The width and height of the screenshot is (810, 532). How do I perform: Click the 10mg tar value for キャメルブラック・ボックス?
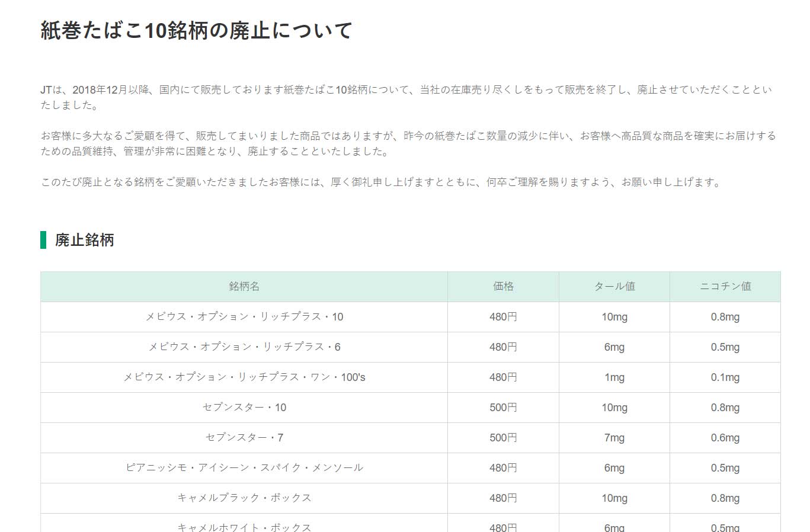coord(614,498)
